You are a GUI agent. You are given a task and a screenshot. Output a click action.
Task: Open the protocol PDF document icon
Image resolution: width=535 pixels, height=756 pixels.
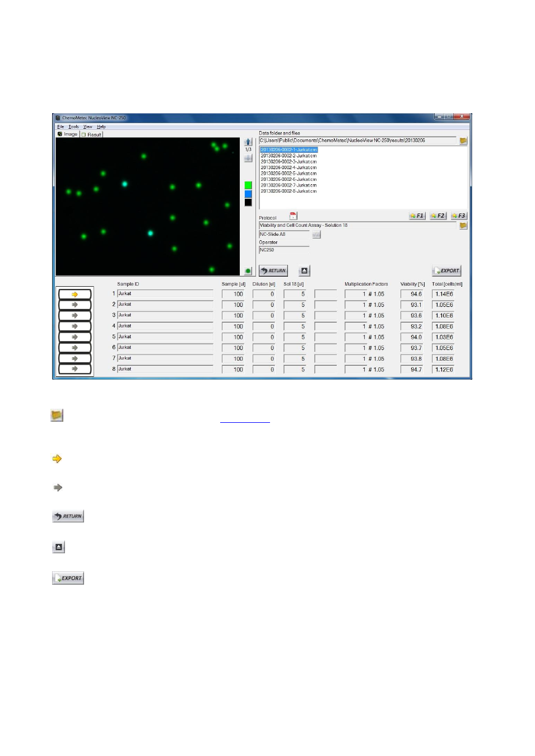[x=293, y=216]
